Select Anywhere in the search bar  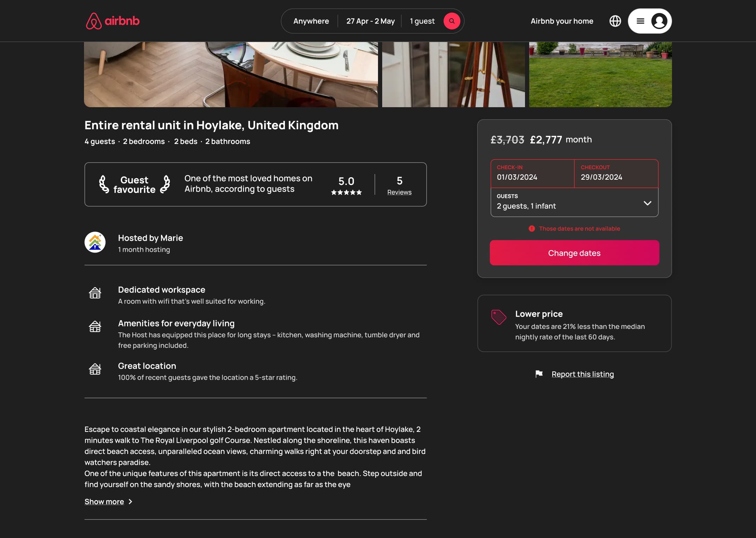coord(311,21)
